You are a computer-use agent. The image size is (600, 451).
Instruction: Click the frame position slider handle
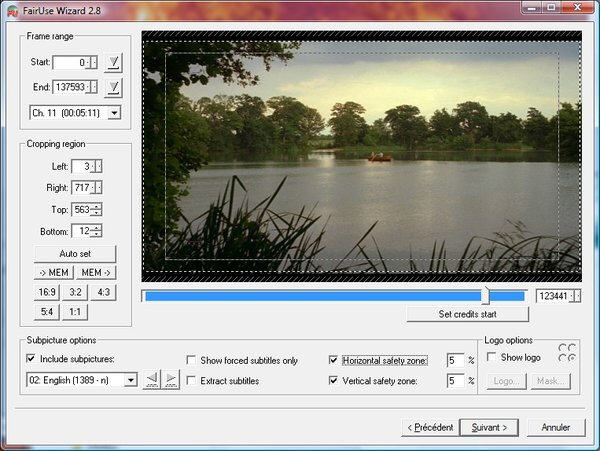[486, 295]
